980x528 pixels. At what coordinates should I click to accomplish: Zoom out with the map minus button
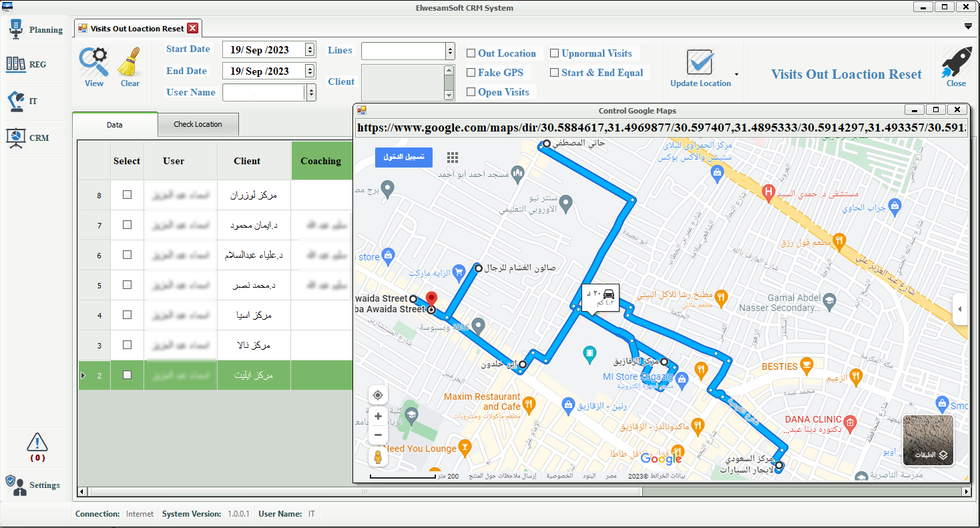[x=378, y=435]
